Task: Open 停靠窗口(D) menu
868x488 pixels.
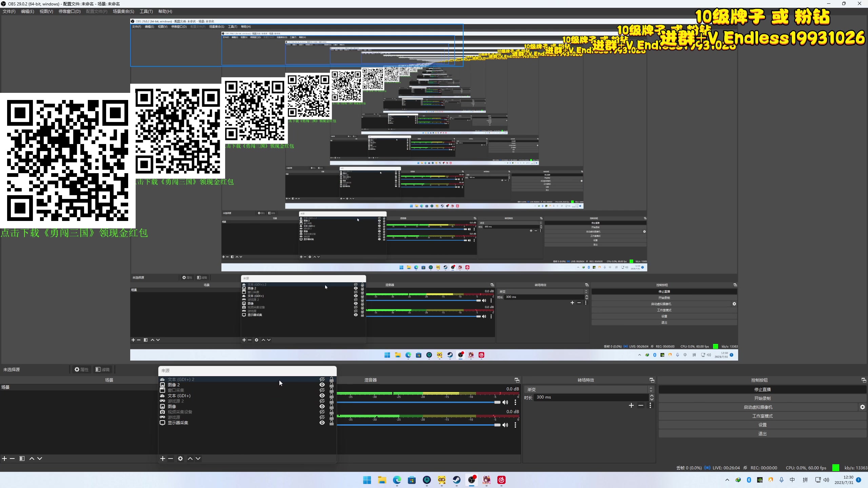Action: coord(70,12)
